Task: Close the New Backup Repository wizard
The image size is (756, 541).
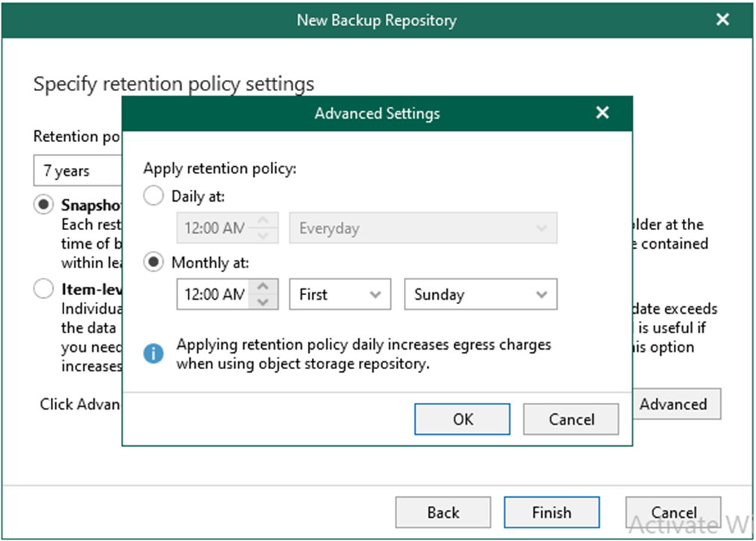Action: click(722, 20)
